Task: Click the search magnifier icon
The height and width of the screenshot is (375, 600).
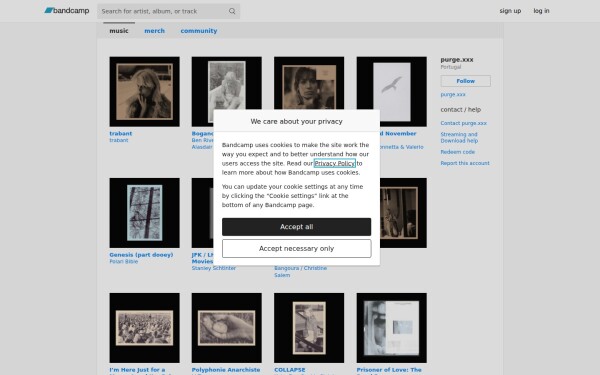Action: point(232,11)
